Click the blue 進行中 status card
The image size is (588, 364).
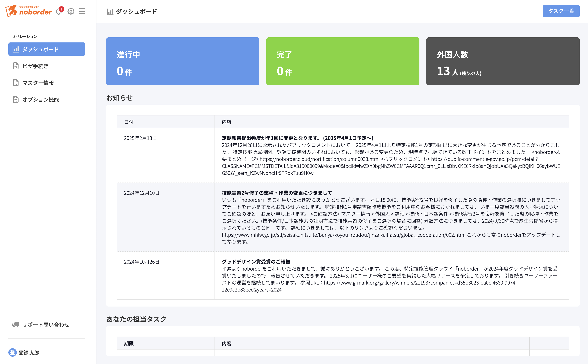(x=183, y=61)
